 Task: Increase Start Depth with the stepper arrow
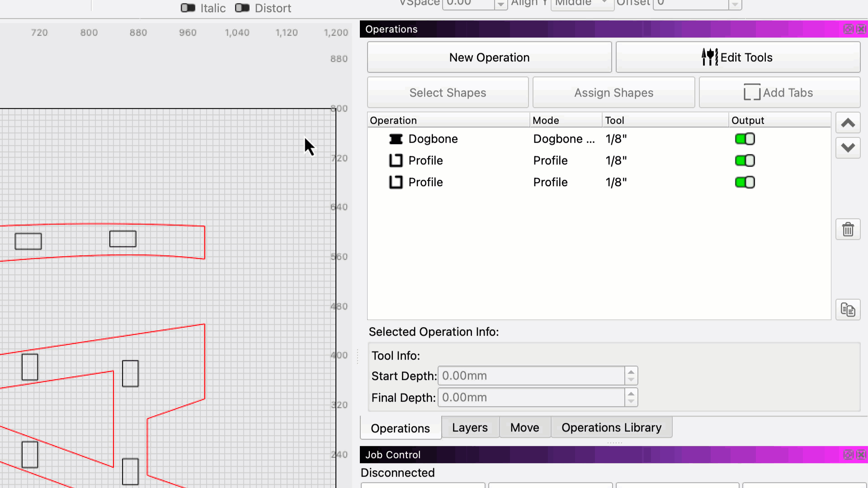631,372
